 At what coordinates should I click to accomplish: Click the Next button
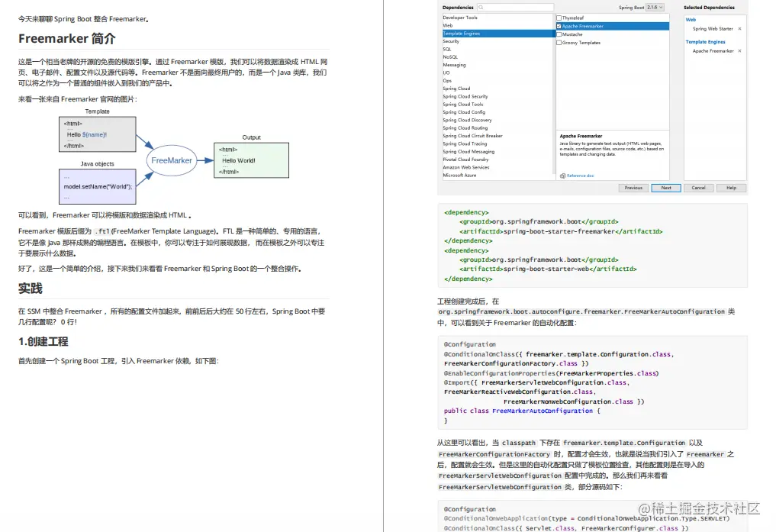point(665,188)
